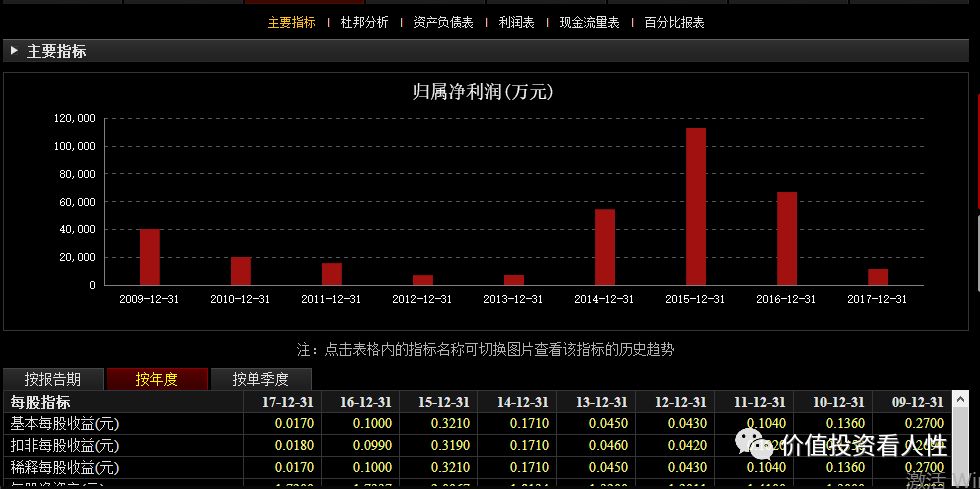Click the 2015-12-31 bar in chart
This screenshot has height=489, width=980.
696,206
